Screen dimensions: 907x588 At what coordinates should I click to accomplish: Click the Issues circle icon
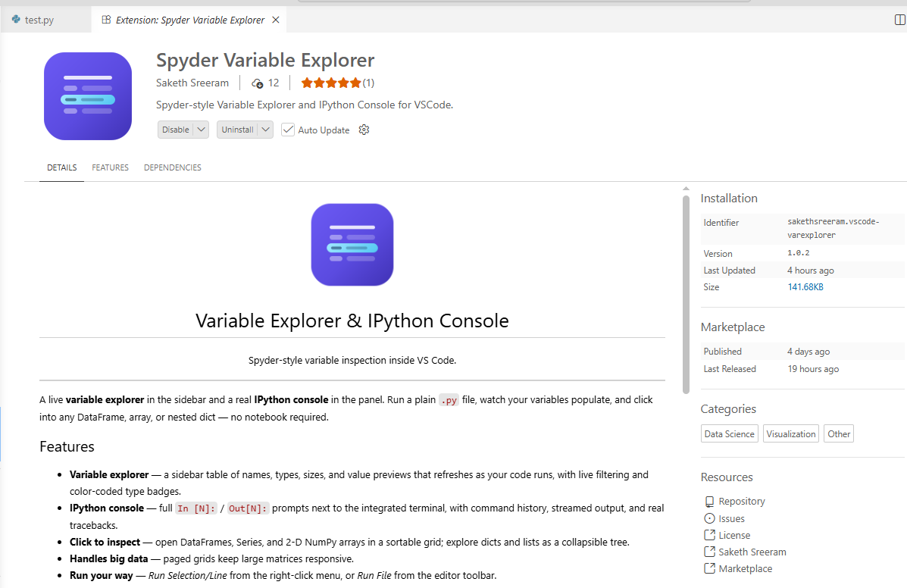[709, 518]
